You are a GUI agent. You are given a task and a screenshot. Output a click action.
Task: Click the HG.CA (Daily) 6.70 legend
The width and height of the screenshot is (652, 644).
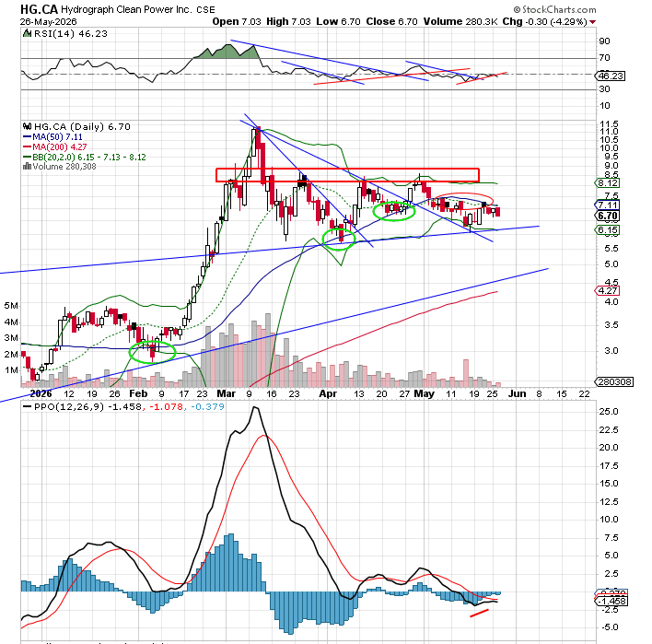[x=82, y=126]
